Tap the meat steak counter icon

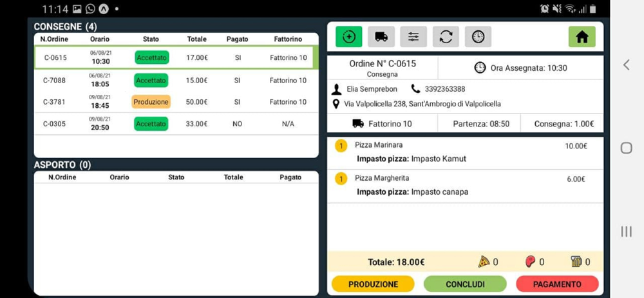click(531, 261)
